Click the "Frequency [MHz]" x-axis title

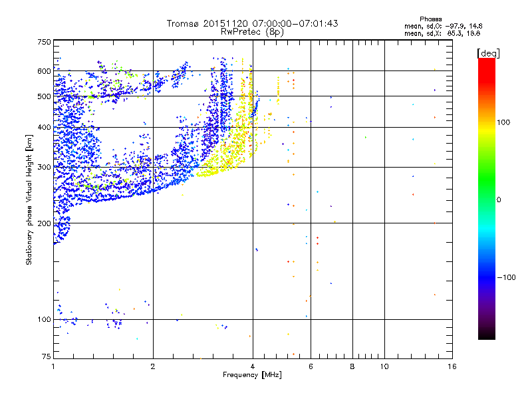click(x=252, y=375)
